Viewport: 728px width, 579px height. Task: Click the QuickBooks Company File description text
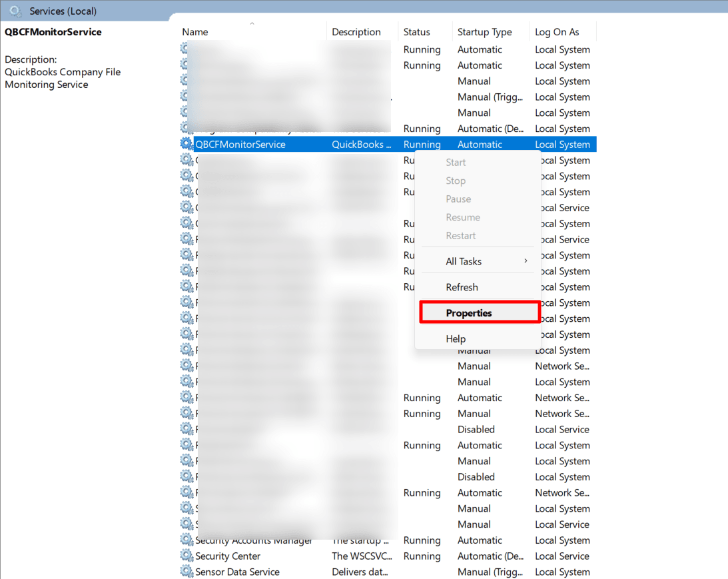click(x=62, y=78)
